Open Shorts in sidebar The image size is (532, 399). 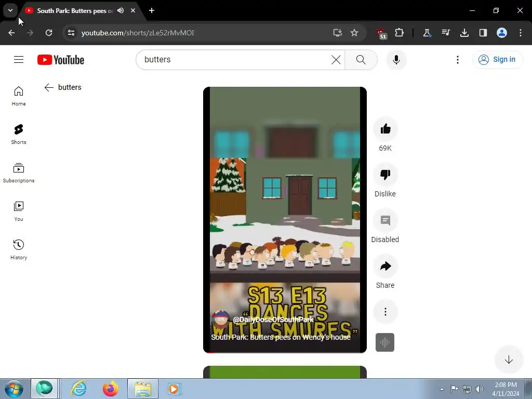19,135
